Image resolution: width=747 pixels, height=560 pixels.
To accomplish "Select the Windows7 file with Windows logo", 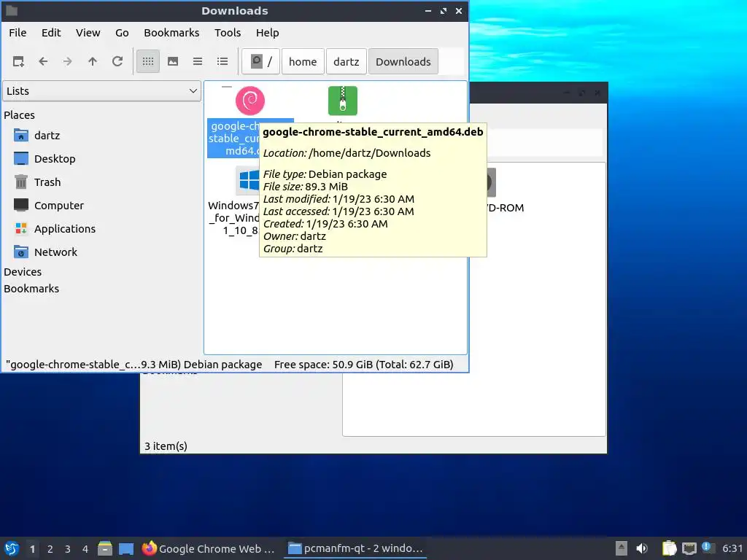I will (248, 181).
